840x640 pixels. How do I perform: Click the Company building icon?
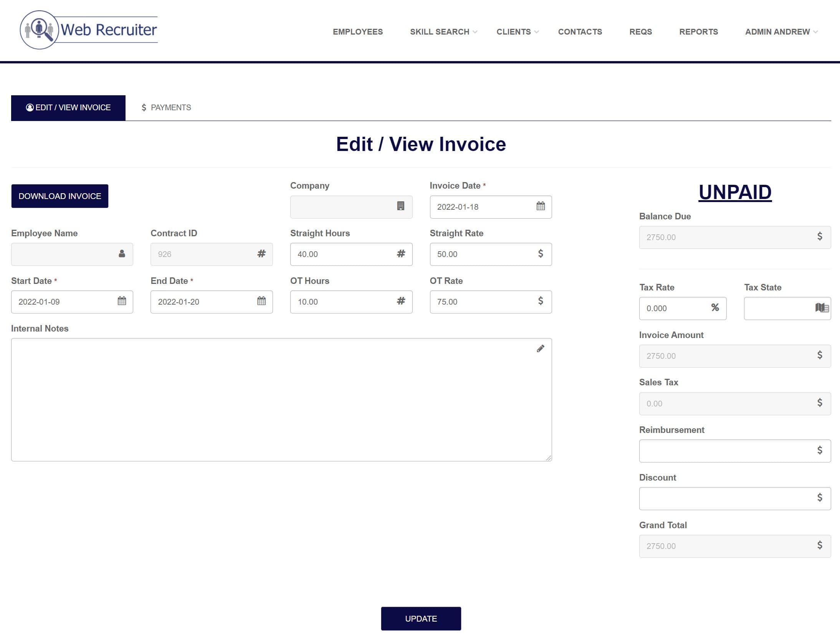pyautogui.click(x=400, y=206)
